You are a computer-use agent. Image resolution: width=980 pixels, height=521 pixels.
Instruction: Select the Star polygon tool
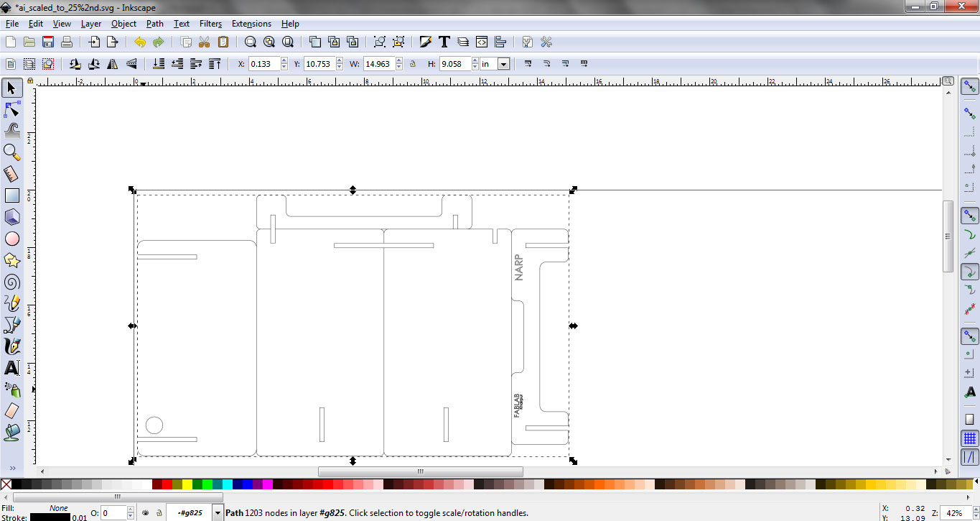(12, 260)
